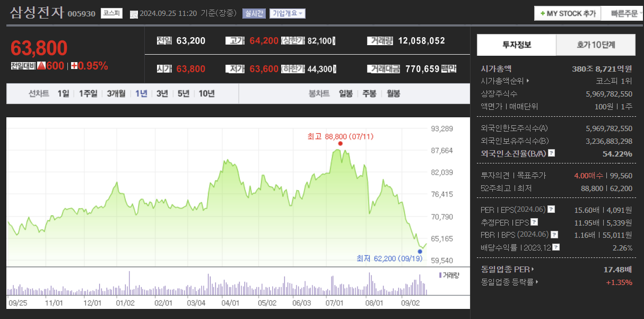Open the PER | EPS help icon
Screen dimensions: 644x319
coord(551,209)
